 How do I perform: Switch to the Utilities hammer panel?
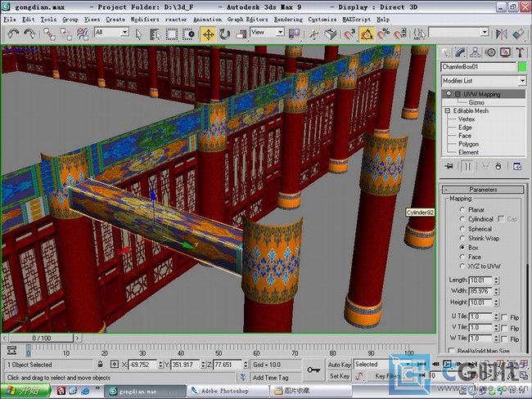[519, 52]
